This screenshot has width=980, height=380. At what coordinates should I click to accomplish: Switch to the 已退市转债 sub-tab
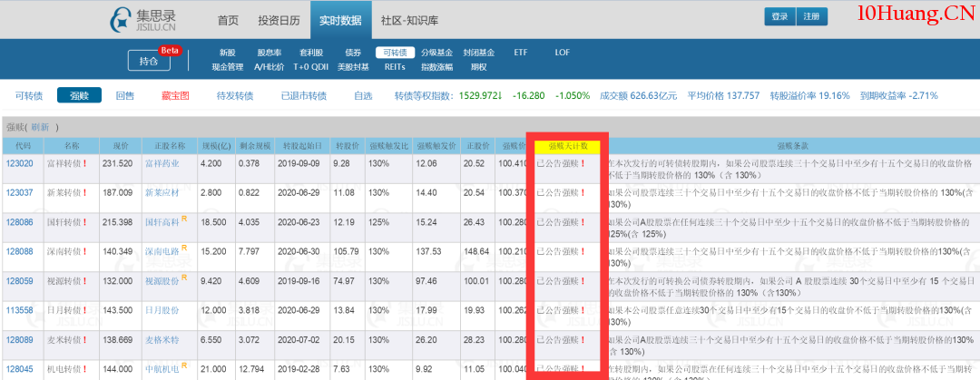304,95
